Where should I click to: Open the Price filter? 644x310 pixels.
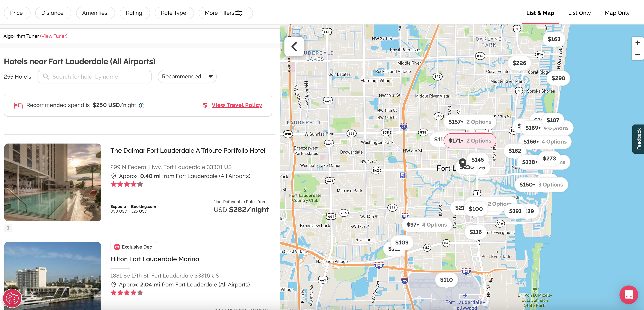pyautogui.click(x=17, y=13)
